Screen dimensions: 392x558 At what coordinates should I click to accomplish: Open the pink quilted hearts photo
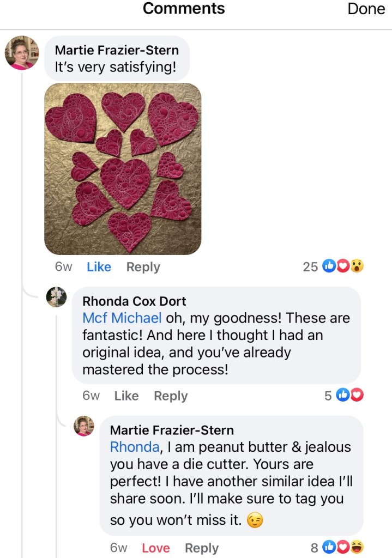pyautogui.click(x=123, y=169)
